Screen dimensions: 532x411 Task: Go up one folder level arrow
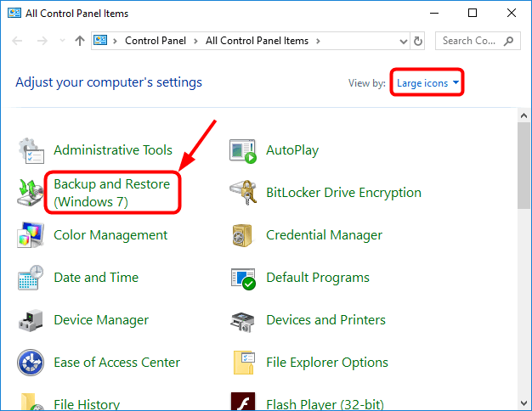coord(80,41)
